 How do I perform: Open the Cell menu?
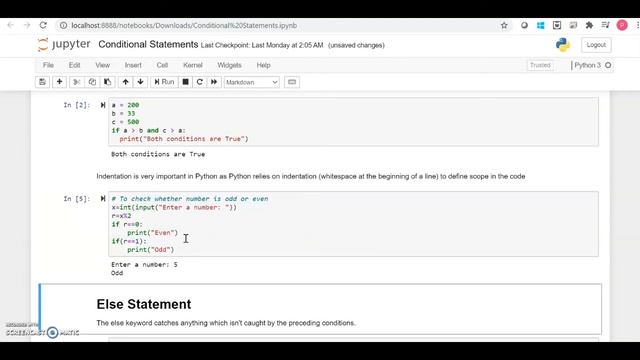point(162,65)
